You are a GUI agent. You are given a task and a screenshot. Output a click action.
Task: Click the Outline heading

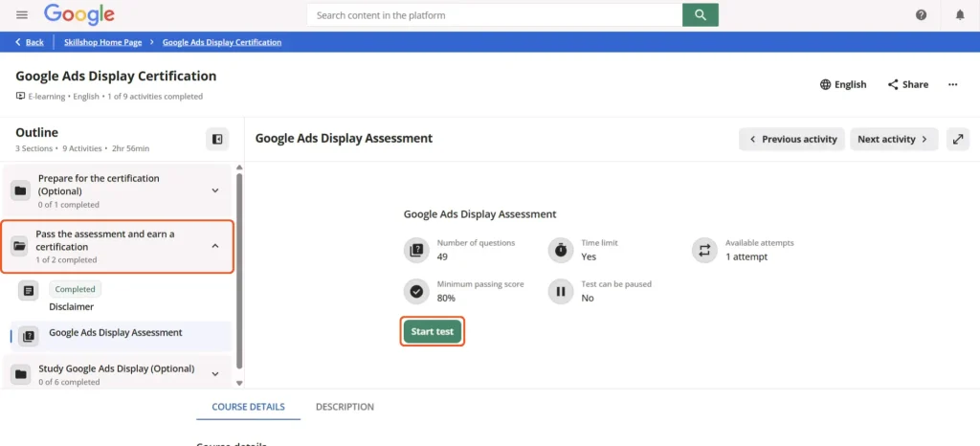tap(37, 132)
